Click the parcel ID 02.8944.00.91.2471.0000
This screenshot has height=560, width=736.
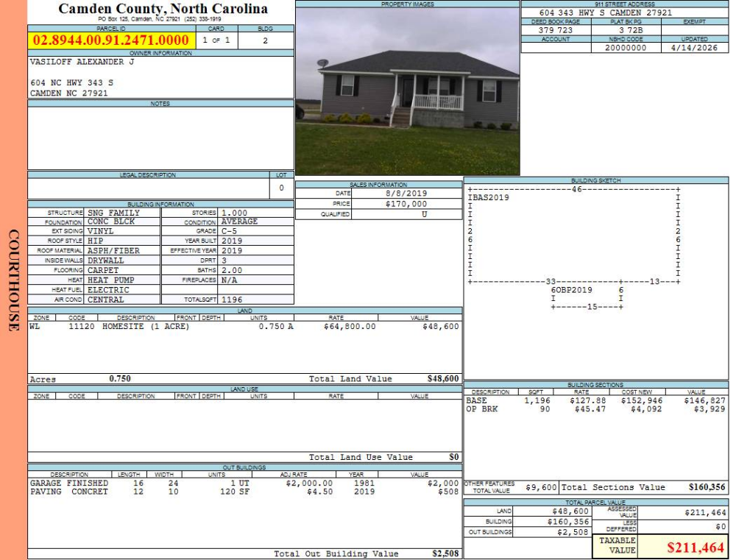pos(111,40)
